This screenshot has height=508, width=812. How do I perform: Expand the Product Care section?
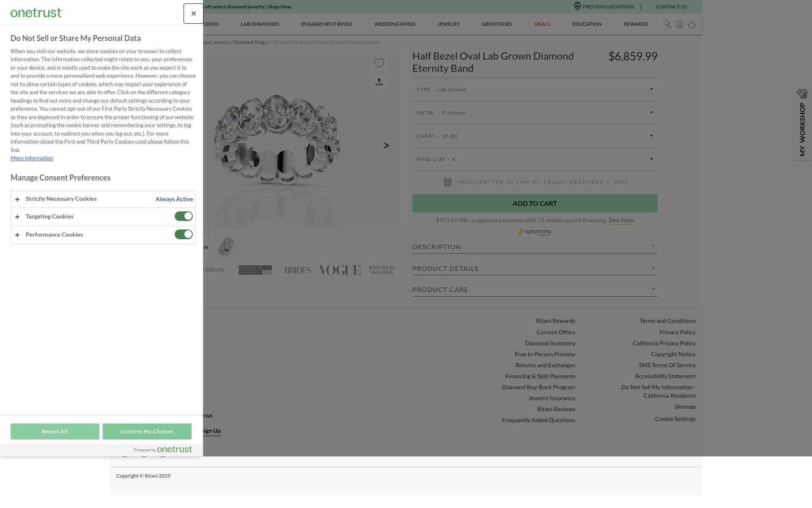(x=535, y=290)
